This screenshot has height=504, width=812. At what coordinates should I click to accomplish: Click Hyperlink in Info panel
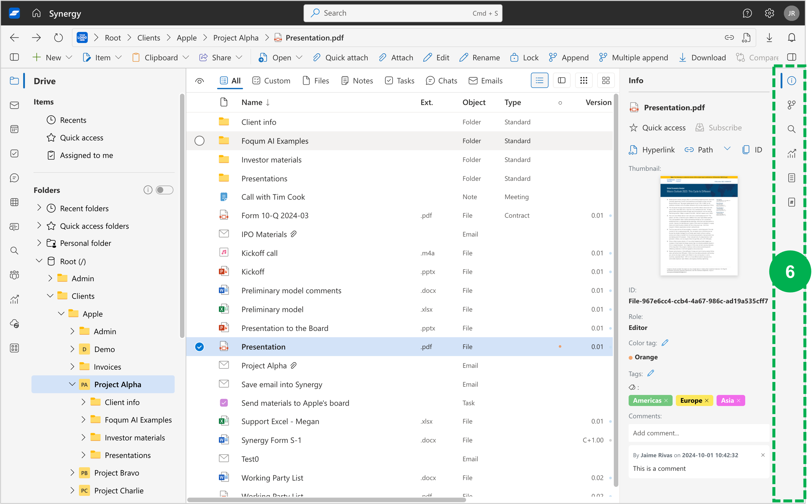click(x=651, y=150)
